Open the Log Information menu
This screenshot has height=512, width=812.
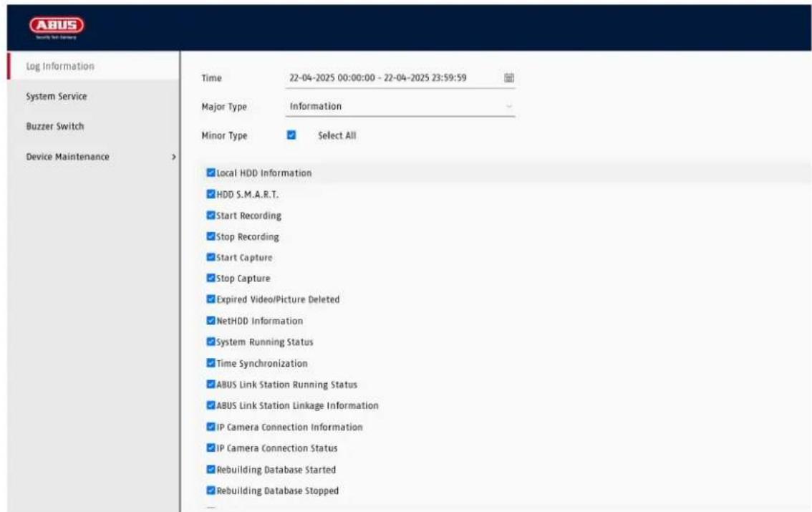coord(60,67)
